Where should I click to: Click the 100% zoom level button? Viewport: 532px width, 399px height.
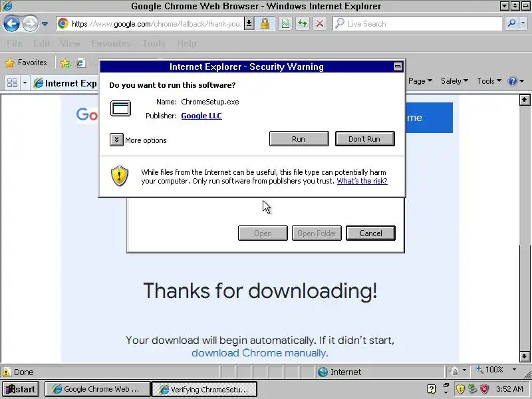489,370
